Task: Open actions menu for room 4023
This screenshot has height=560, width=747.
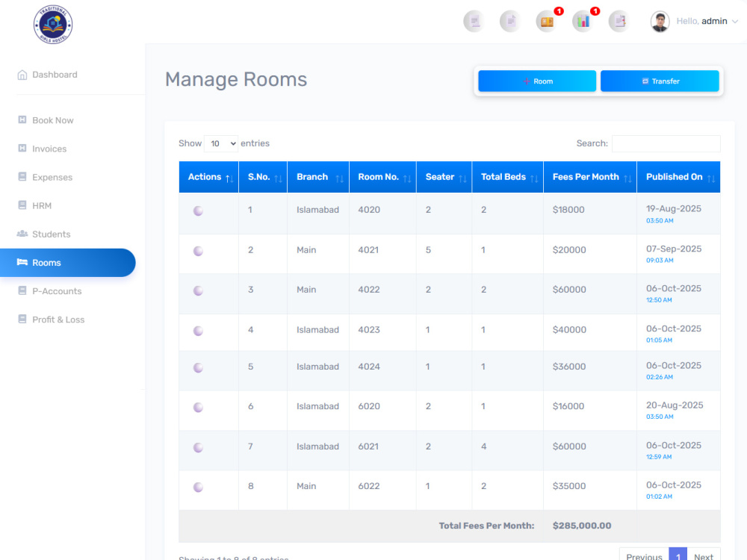Action: (x=198, y=331)
